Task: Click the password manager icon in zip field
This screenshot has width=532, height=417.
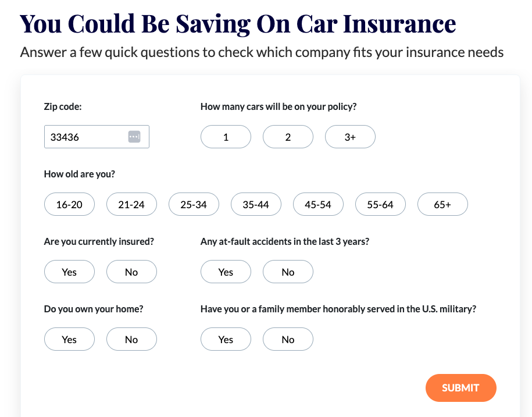Action: click(134, 137)
